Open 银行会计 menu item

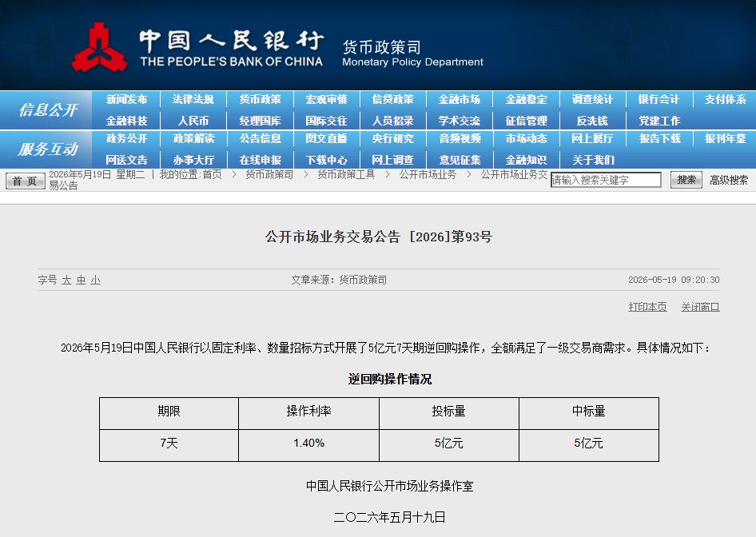659,99
